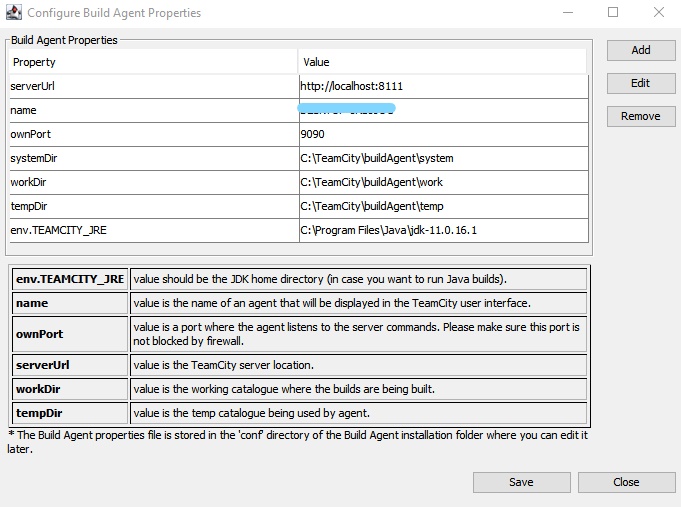Click the jdk-11.0.16.1 path value cell

click(443, 230)
